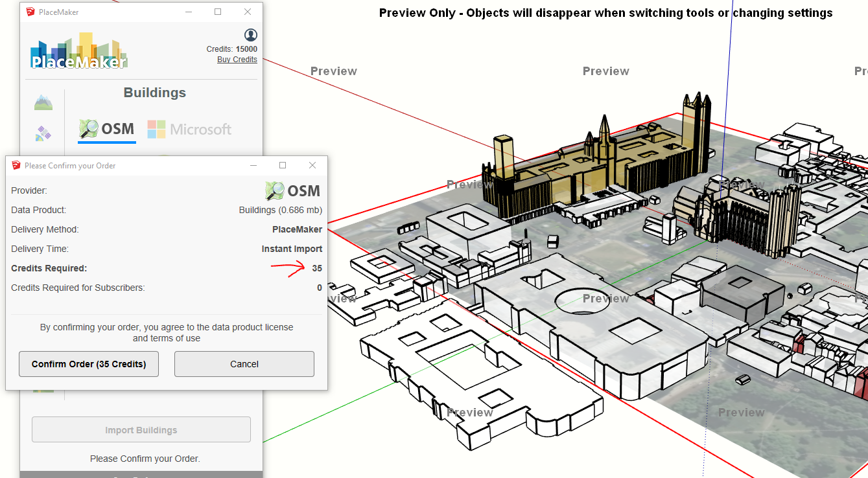Open the user account profile icon

tap(251, 35)
